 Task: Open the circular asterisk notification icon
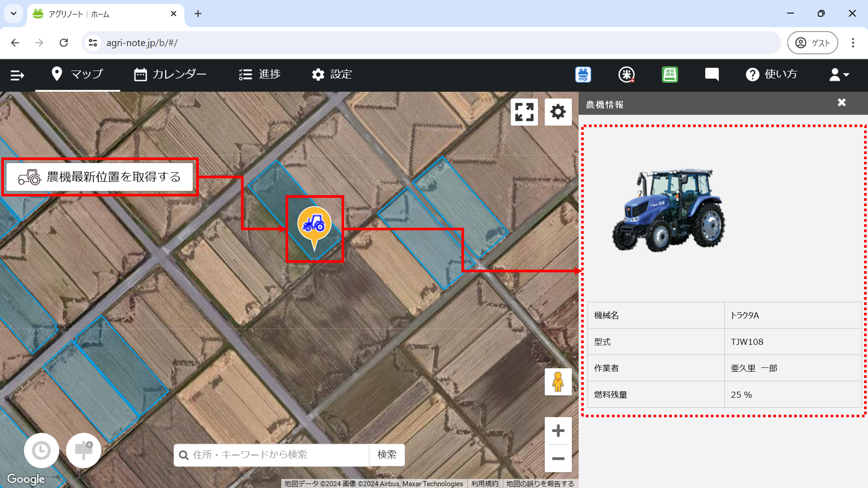pos(626,75)
